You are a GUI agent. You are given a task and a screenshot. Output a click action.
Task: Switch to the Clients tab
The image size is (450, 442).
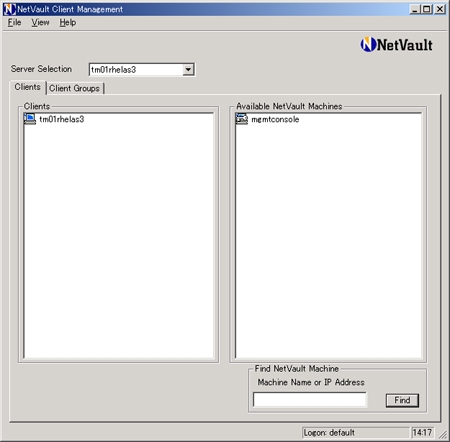pyautogui.click(x=27, y=87)
